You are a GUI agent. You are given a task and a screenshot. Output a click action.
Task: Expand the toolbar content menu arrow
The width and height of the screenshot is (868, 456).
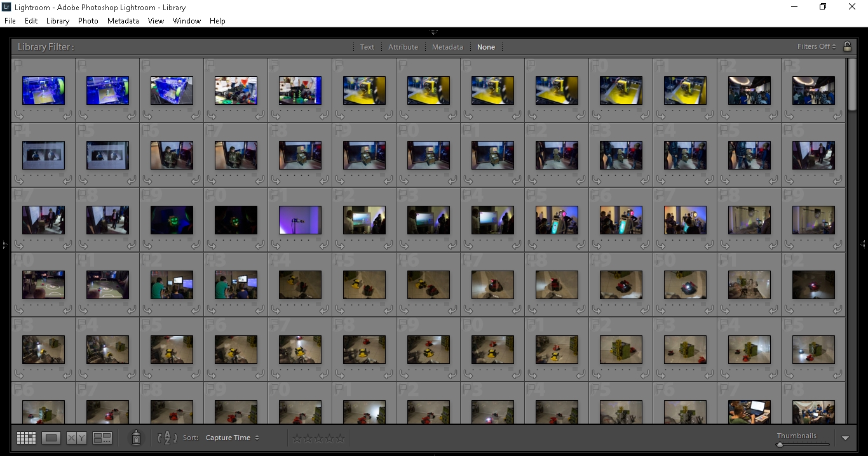(x=845, y=438)
